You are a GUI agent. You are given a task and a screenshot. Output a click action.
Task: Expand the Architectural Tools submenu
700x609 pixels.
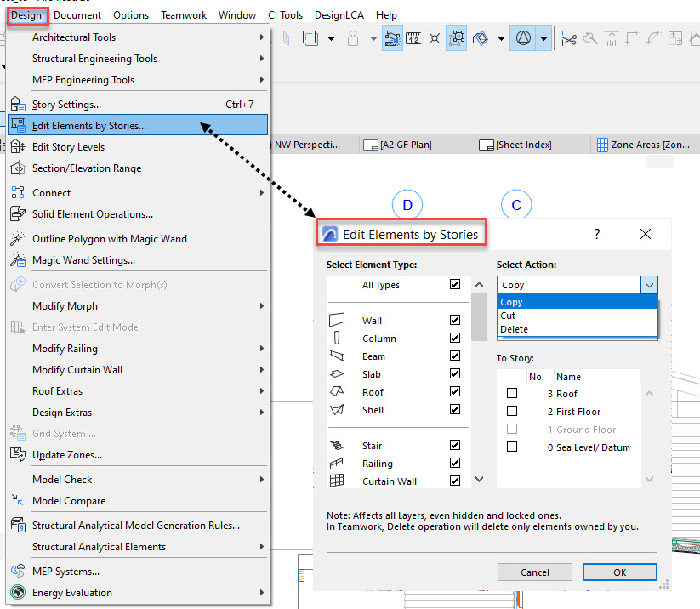138,37
